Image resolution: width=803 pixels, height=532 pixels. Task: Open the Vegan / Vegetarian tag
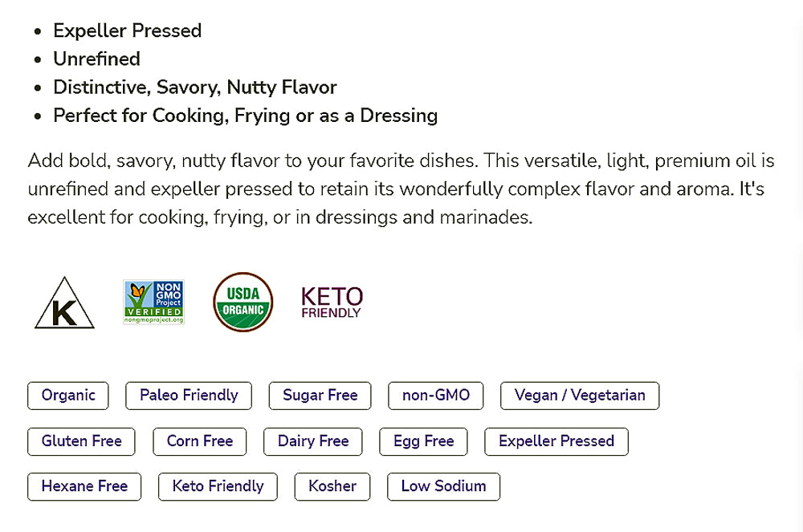[x=580, y=396]
